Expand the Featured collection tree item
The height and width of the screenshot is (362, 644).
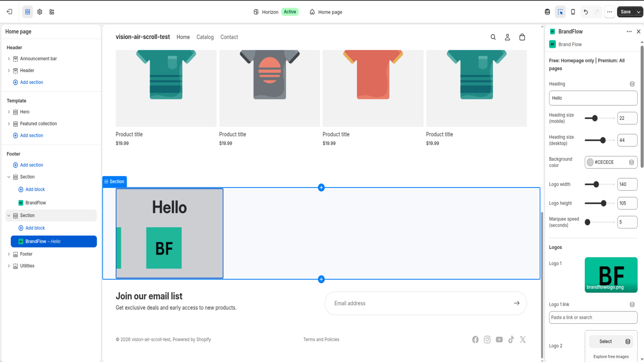[x=9, y=124]
